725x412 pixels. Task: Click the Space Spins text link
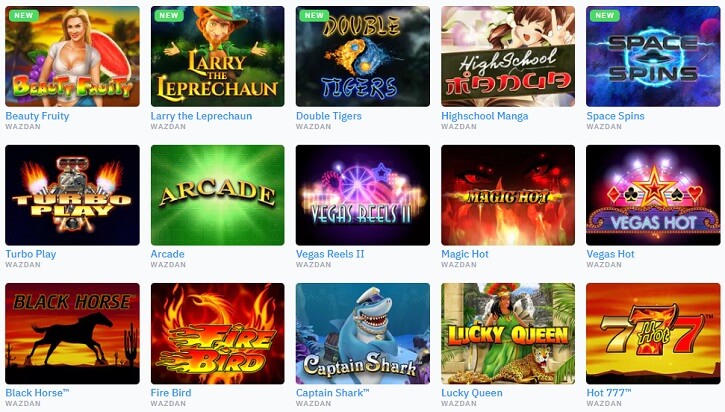pyautogui.click(x=615, y=116)
